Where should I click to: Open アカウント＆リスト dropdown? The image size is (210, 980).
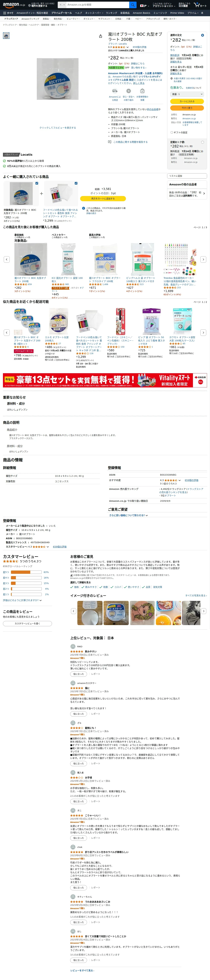tap(164, 5)
